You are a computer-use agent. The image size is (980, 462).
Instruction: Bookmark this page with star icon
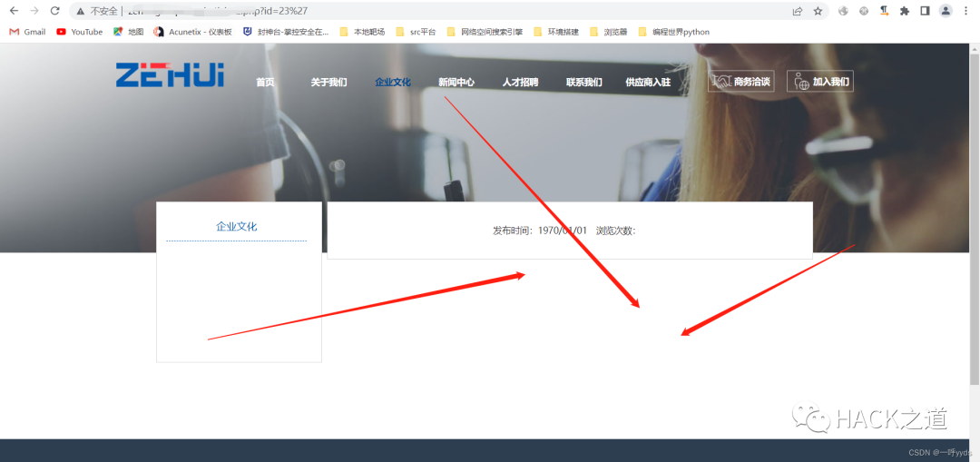click(818, 11)
